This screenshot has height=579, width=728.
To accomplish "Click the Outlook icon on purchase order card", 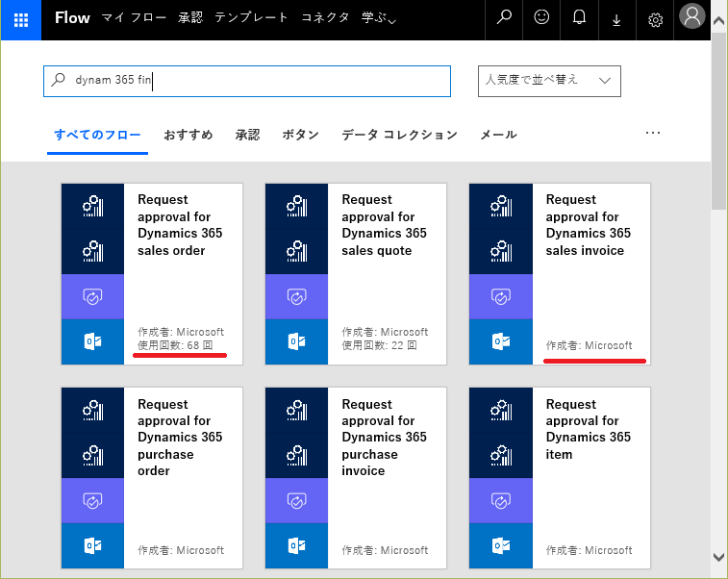I will coord(93,545).
